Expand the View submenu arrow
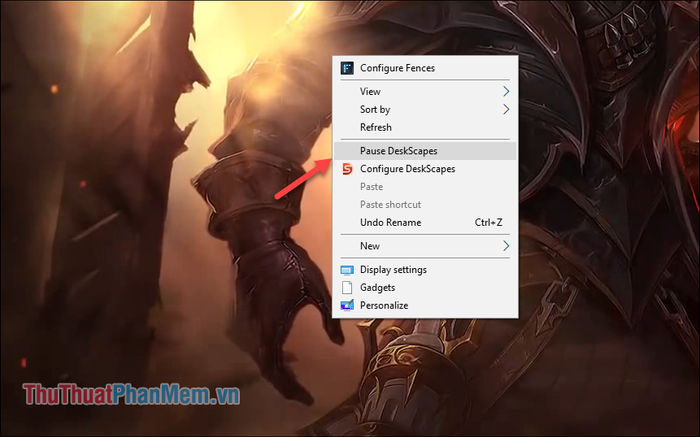Viewport: 700px width, 437px height. [x=506, y=92]
